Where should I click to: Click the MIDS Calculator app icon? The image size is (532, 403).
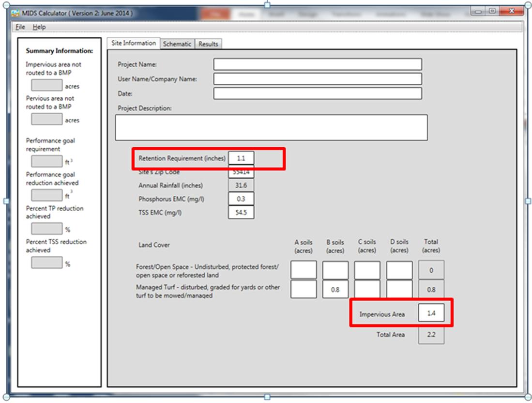tap(15, 13)
